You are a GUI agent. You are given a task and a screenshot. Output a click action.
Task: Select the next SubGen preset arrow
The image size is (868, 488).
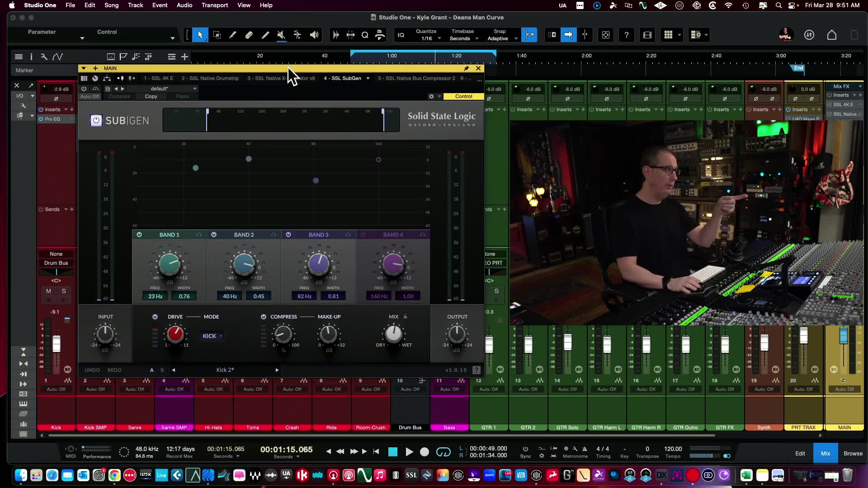coord(277,370)
